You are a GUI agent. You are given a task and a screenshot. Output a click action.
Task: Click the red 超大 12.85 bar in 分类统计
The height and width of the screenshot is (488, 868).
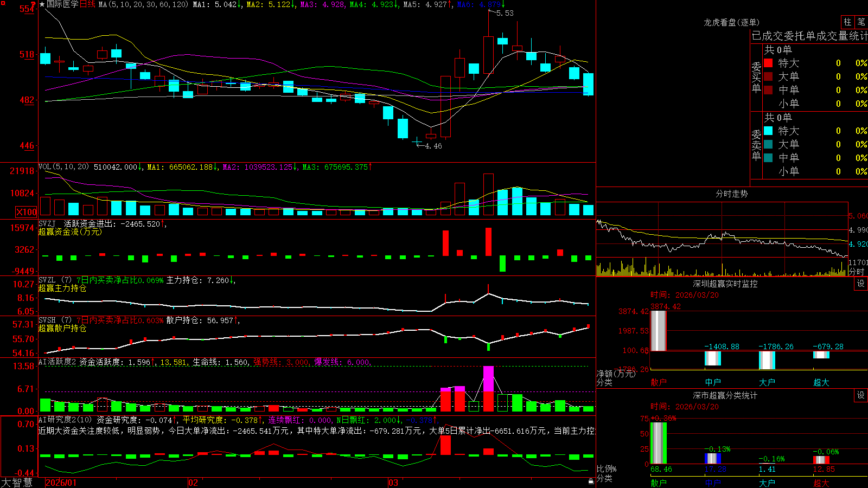821,460
